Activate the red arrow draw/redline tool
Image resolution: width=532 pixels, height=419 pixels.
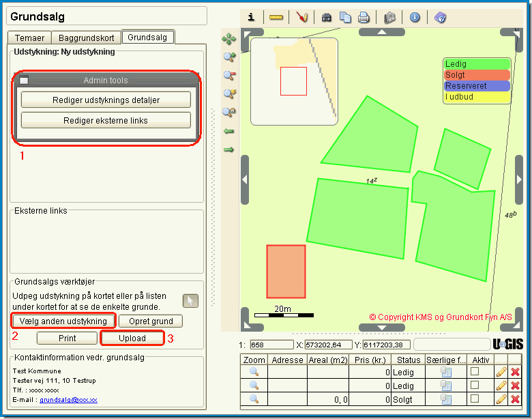[x=301, y=17]
